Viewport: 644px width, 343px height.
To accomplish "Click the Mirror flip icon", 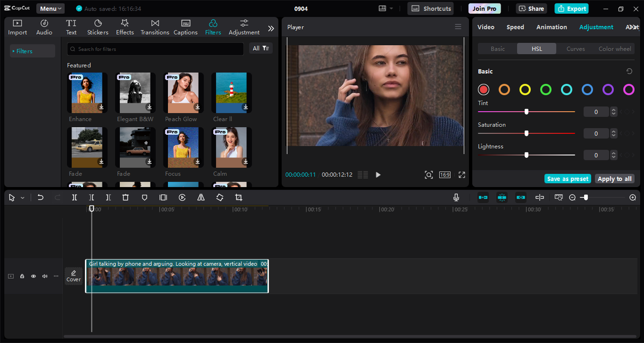I will (x=201, y=198).
